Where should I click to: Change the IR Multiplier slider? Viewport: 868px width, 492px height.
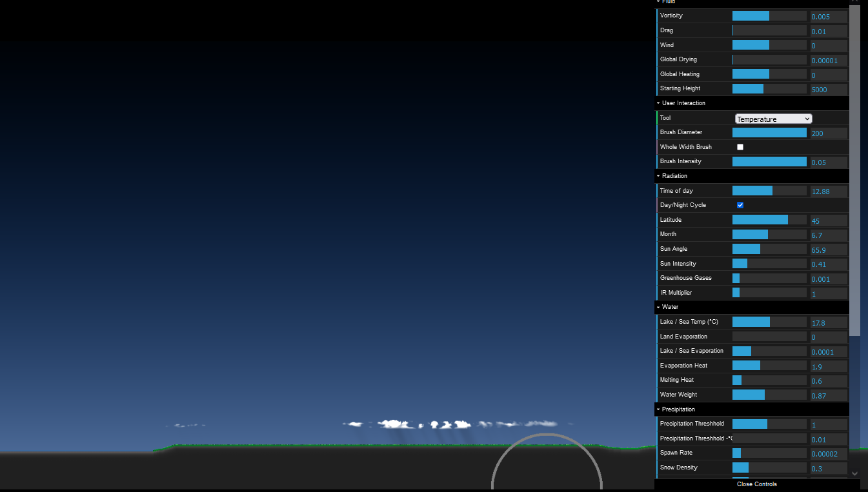(x=769, y=293)
